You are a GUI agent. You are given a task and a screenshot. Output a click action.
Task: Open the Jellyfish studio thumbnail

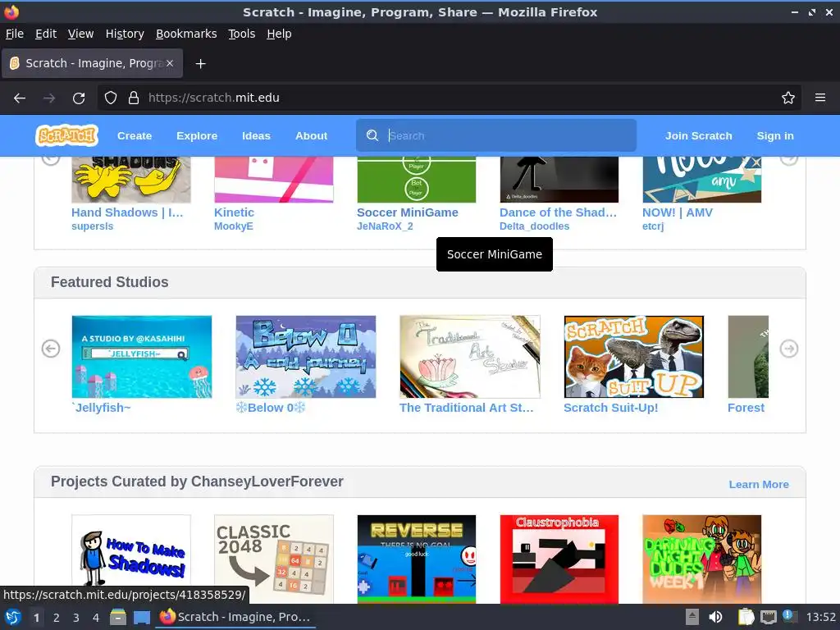142,356
